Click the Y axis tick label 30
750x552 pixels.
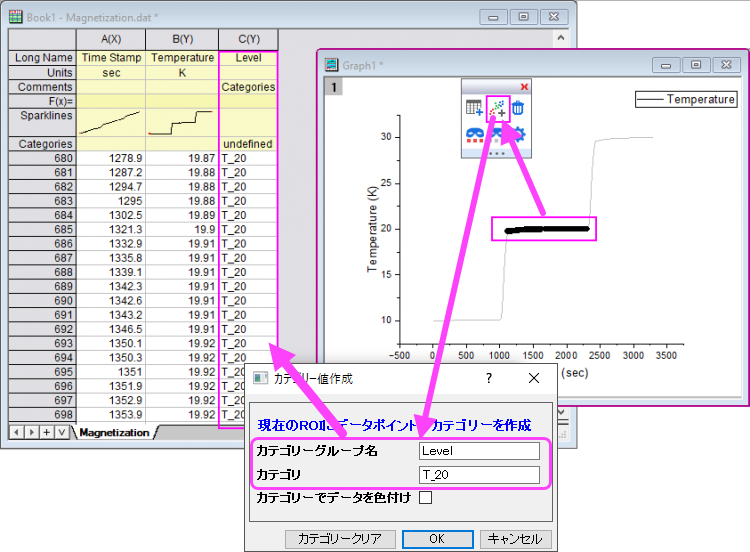(x=386, y=137)
